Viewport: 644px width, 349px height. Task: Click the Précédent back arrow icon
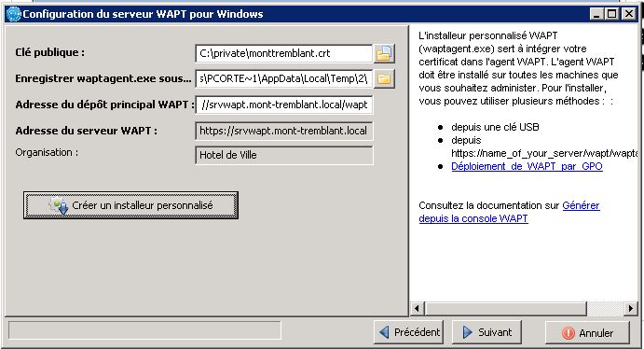384,331
